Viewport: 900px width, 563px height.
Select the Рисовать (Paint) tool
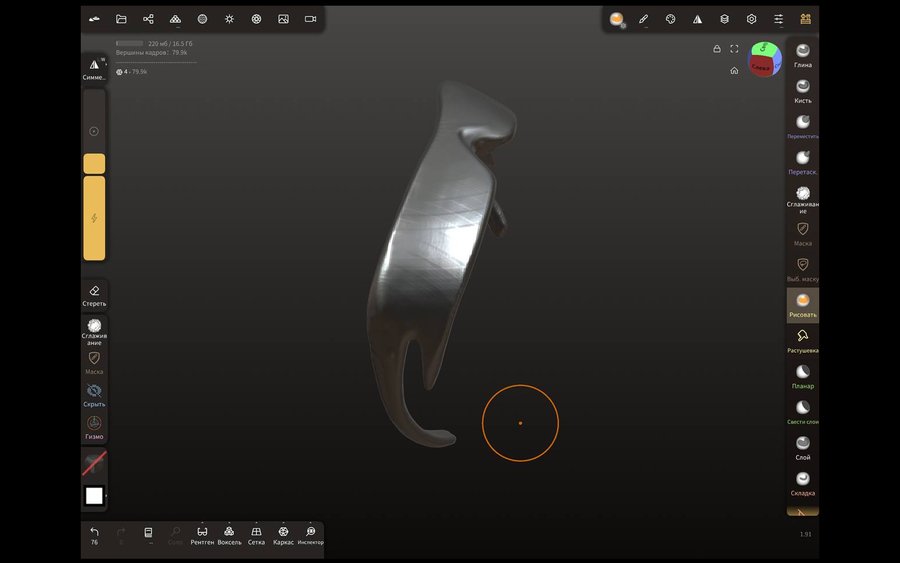(x=802, y=305)
